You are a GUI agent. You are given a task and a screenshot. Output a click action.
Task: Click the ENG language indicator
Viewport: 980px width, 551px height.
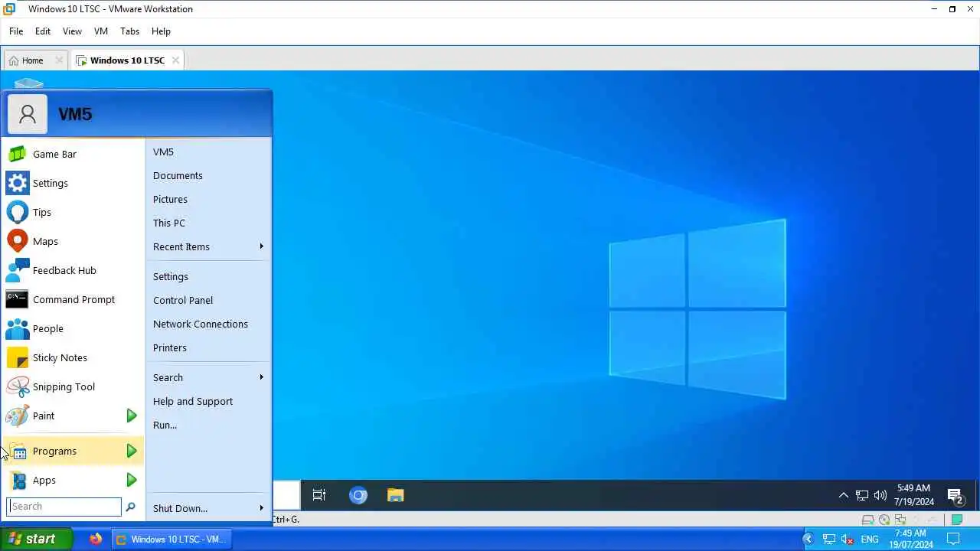click(x=870, y=540)
